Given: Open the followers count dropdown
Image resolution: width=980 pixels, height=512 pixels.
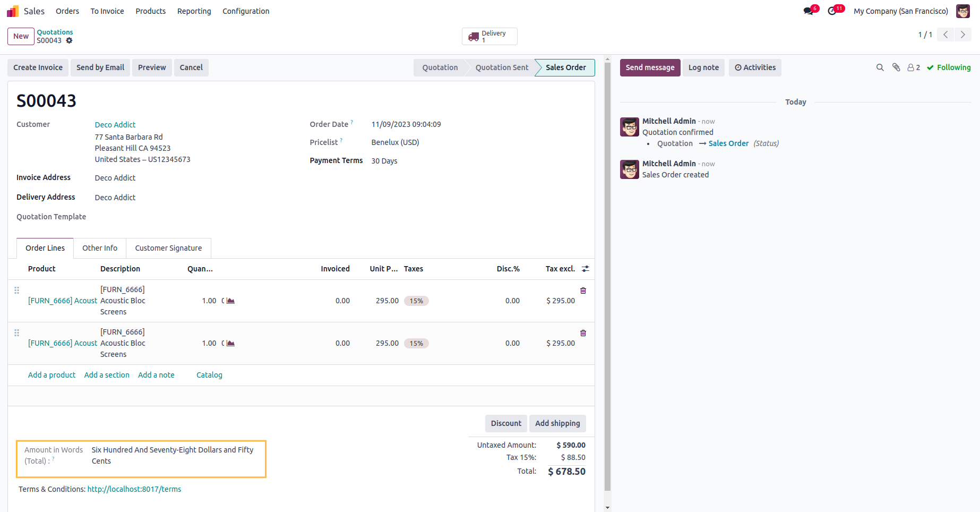Looking at the screenshot, I should coord(913,67).
